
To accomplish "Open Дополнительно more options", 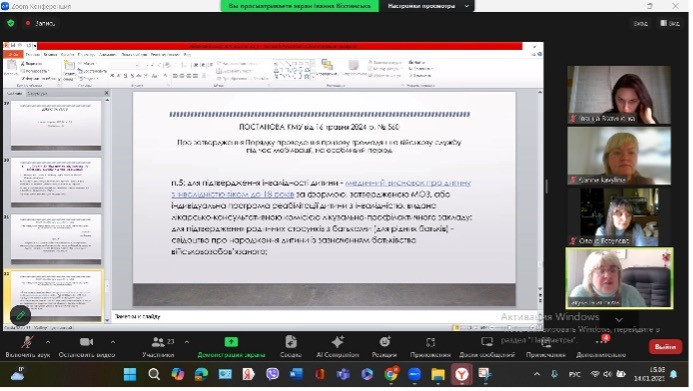I will pyautogui.click(x=601, y=346).
